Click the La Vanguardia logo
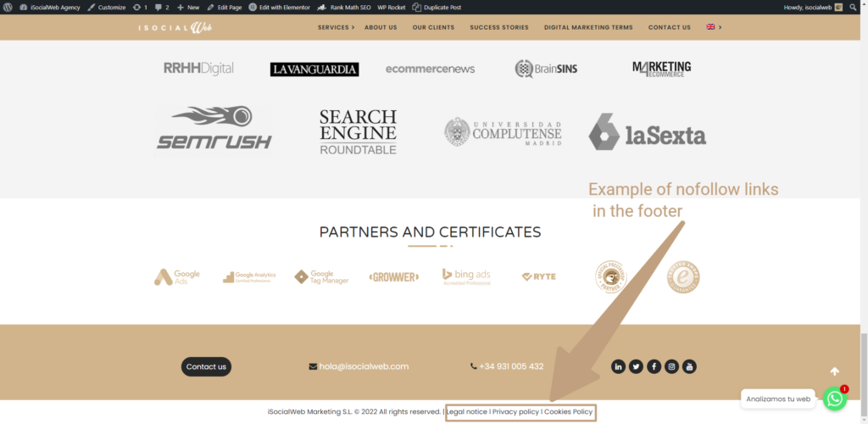 pos(314,70)
